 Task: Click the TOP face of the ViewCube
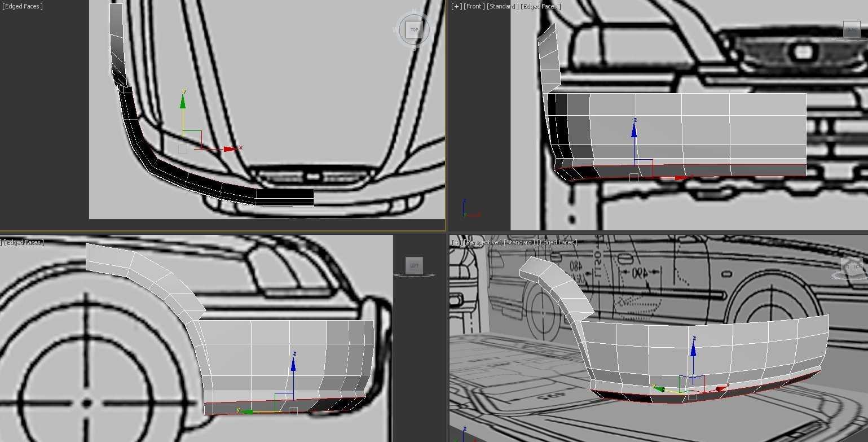coord(414,30)
